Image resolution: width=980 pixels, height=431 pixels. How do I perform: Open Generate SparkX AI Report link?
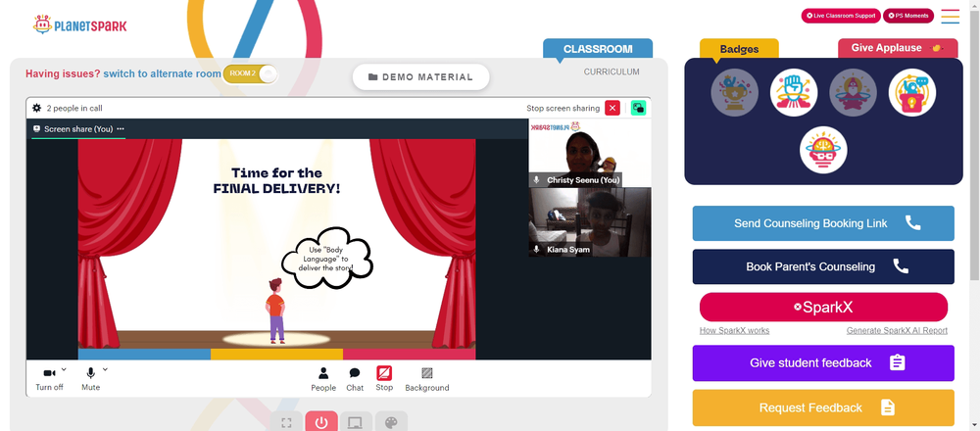click(897, 330)
